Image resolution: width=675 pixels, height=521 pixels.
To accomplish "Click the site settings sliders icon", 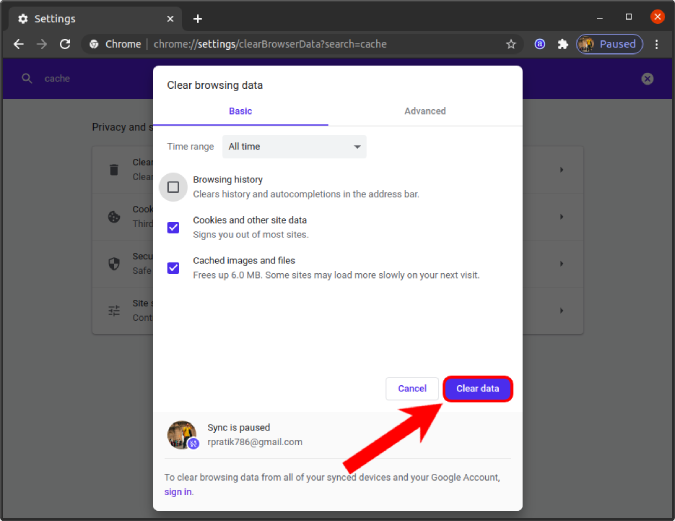I will pyautogui.click(x=114, y=310).
